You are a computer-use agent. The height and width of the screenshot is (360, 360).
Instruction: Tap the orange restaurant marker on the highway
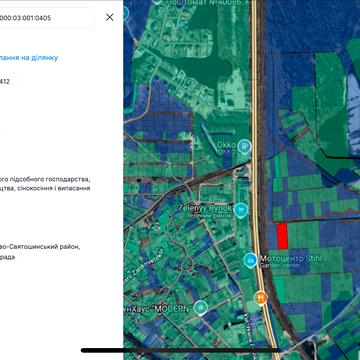pyautogui.click(x=261, y=298)
